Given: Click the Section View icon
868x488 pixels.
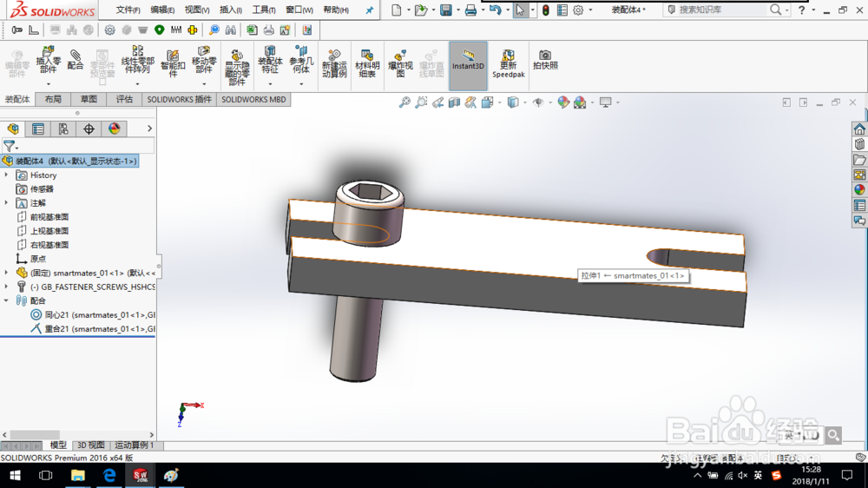Looking at the screenshot, I should tap(455, 102).
